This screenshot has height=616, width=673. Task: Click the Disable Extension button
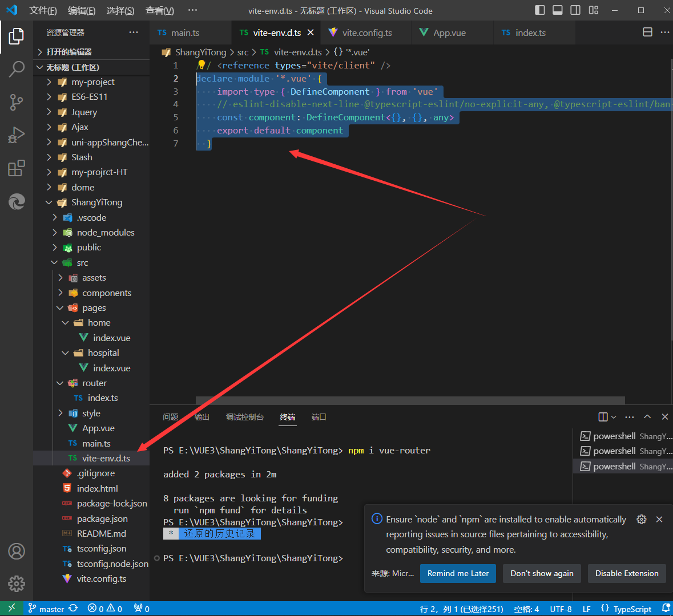[626, 574]
